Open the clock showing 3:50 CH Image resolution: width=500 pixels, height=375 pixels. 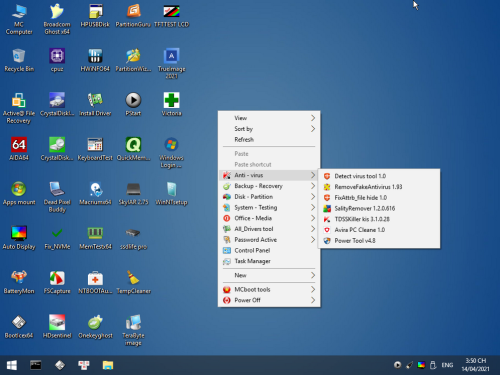[475, 365]
